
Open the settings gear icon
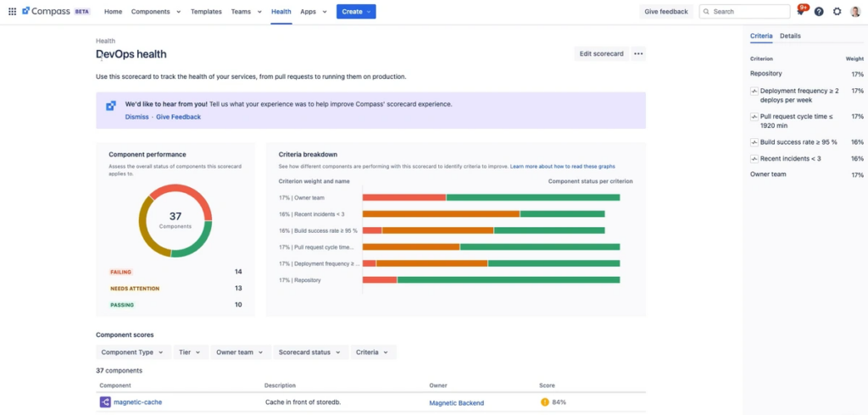(x=837, y=12)
